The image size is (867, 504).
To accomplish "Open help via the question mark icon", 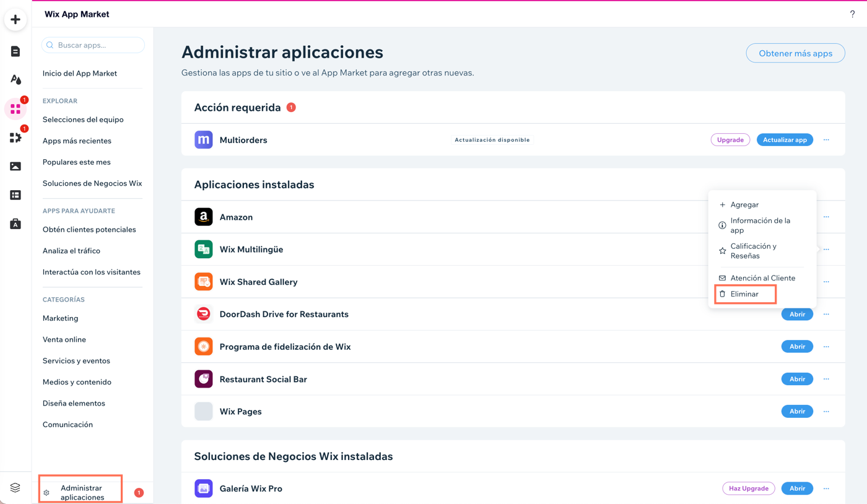I will (x=852, y=13).
